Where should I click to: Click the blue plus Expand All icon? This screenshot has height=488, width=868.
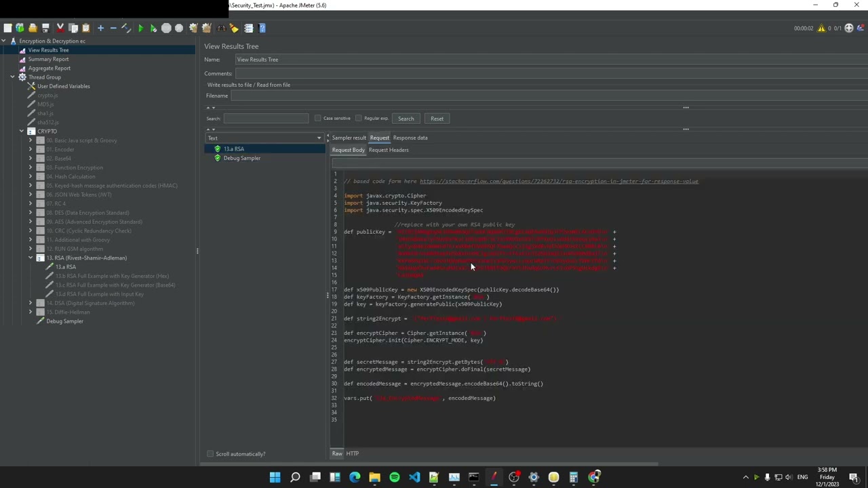pos(100,28)
